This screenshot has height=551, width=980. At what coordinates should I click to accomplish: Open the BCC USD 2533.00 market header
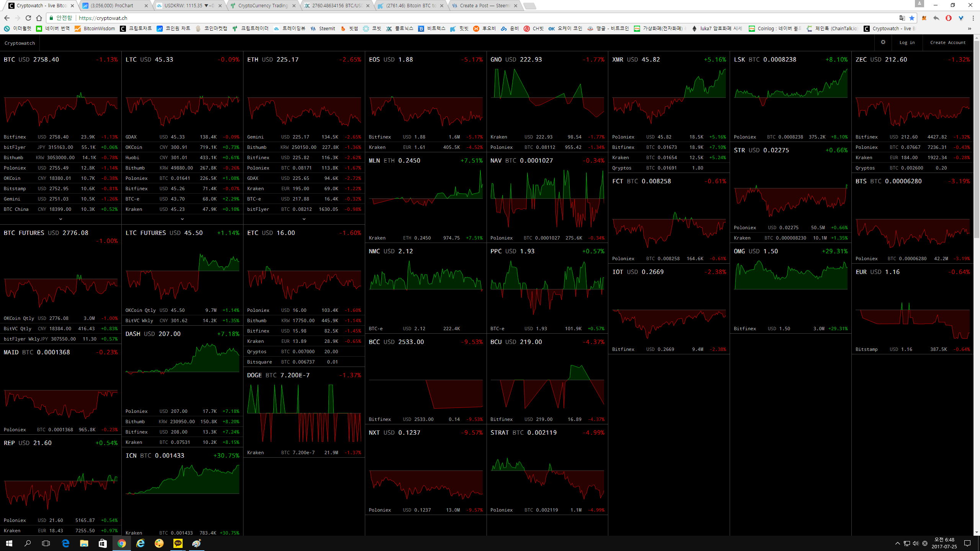click(426, 342)
